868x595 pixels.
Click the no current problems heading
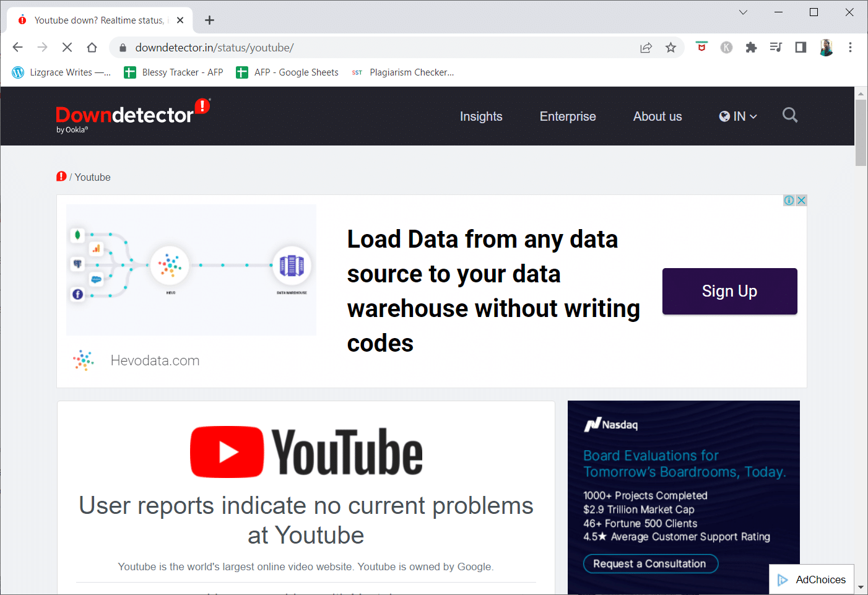click(306, 520)
